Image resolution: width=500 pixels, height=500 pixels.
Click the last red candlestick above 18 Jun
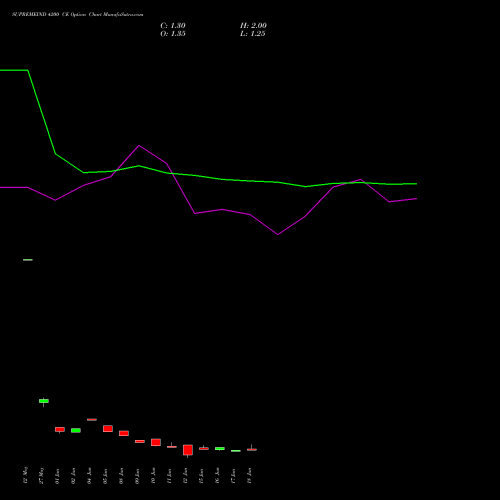pyautogui.click(x=252, y=450)
